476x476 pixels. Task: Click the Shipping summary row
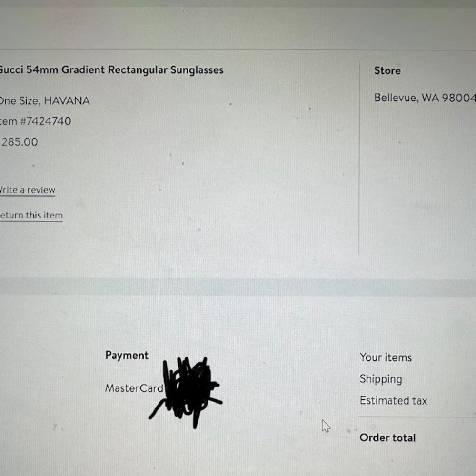[x=417, y=379]
